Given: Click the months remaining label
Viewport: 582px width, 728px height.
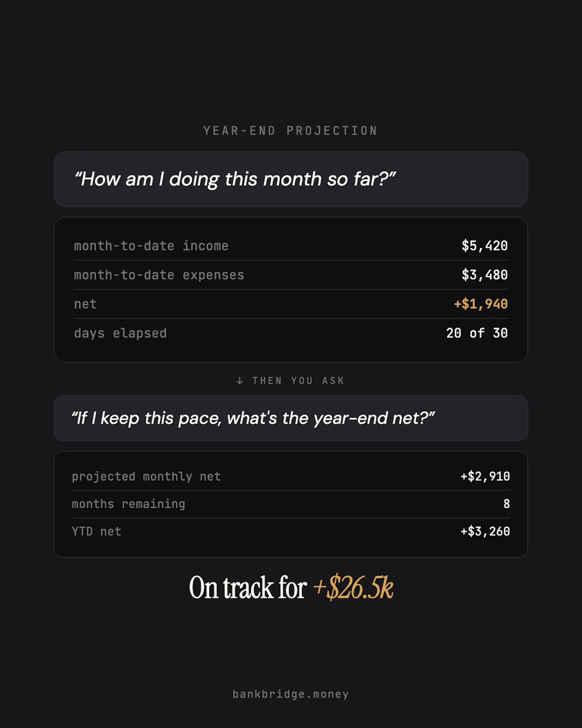Looking at the screenshot, I should 128,504.
